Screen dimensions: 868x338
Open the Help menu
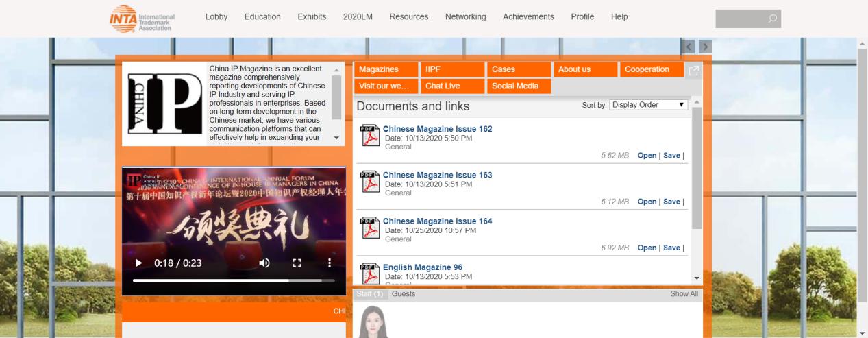coord(619,16)
